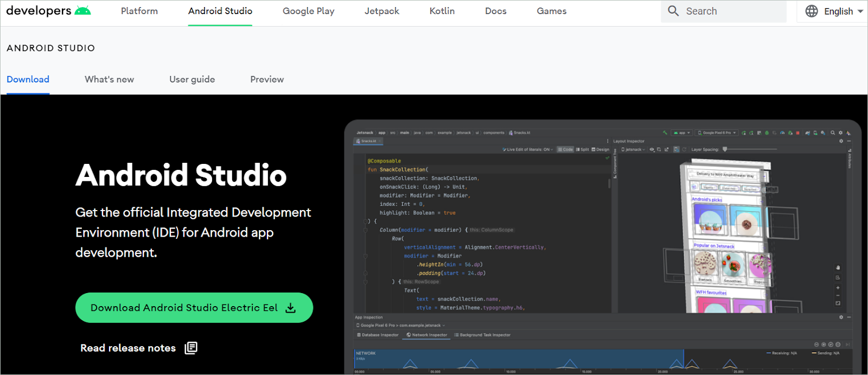The image size is (868, 375).
Task: Click the pan hand icon in Layout Inspector
Action: (838, 268)
